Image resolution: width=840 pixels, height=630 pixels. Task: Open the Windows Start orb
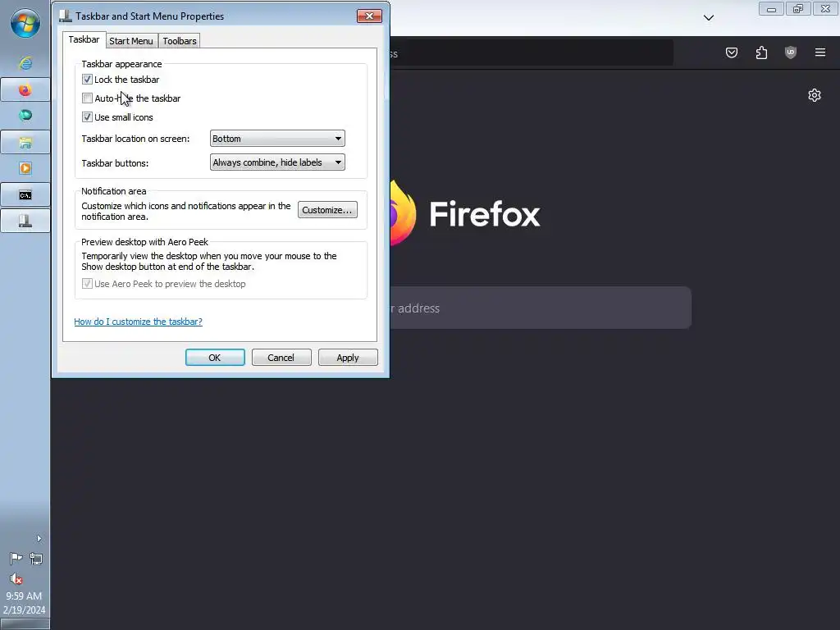25,23
